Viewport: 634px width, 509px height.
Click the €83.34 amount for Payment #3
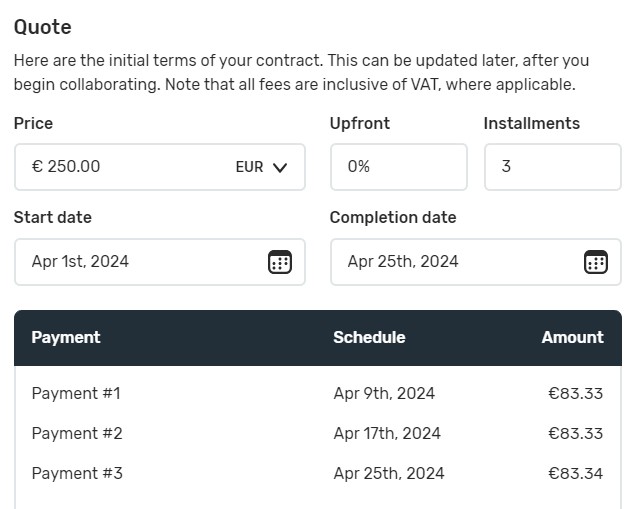575,473
